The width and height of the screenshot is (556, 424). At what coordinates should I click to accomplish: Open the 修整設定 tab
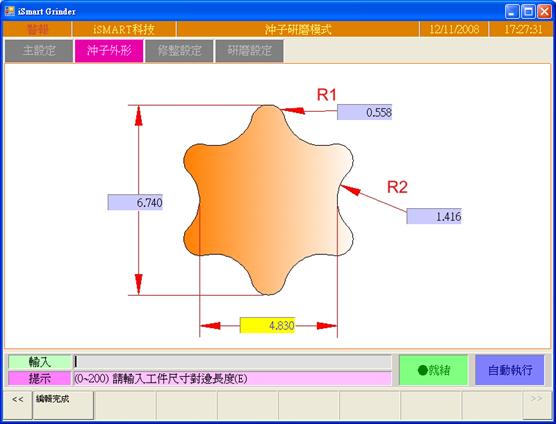pyautogui.click(x=179, y=51)
